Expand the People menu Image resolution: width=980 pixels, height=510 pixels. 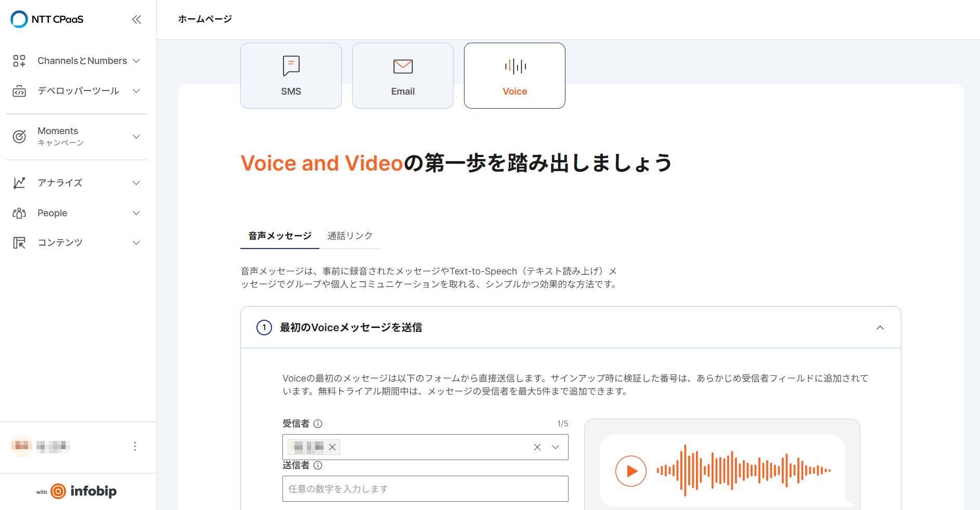click(136, 213)
